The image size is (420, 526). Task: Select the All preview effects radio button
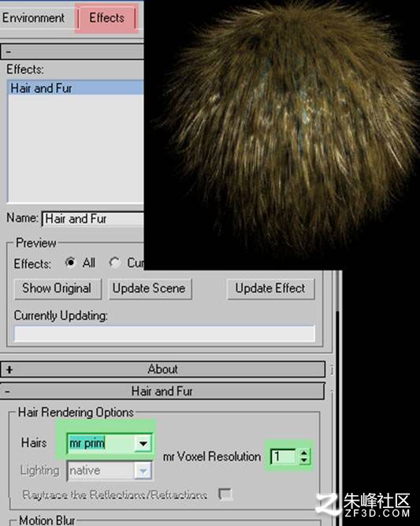[x=70, y=262]
